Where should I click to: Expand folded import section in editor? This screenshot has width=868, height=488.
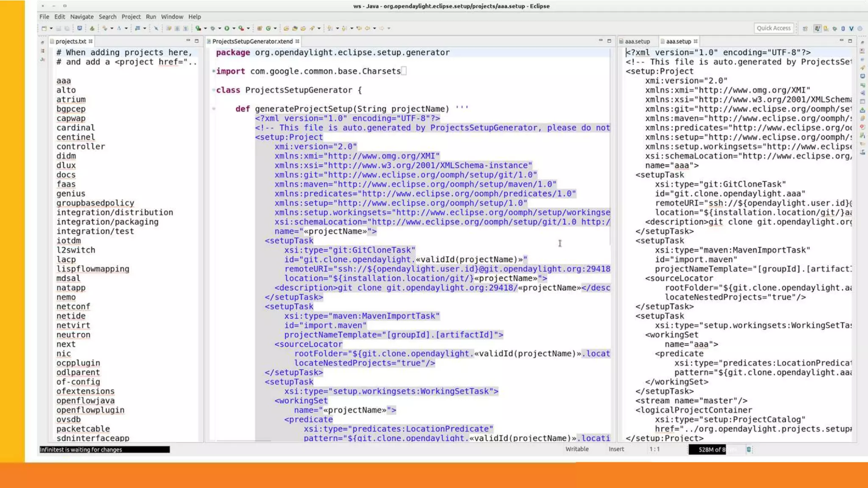pos(214,71)
